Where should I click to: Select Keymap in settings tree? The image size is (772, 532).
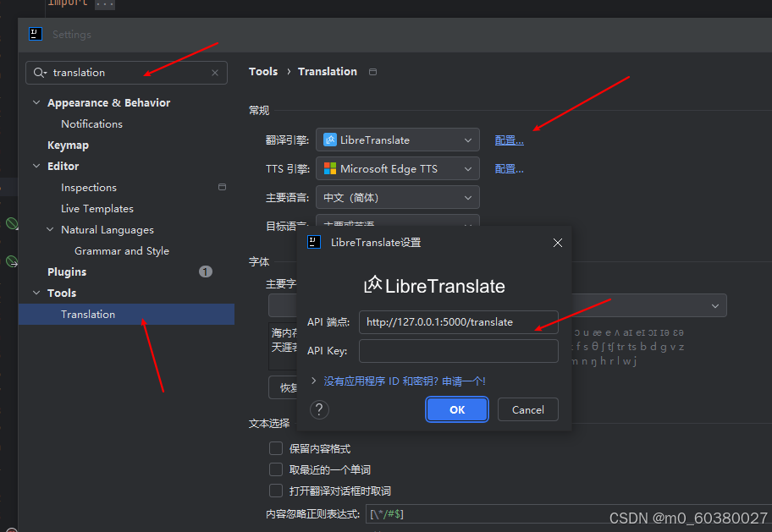tap(68, 145)
